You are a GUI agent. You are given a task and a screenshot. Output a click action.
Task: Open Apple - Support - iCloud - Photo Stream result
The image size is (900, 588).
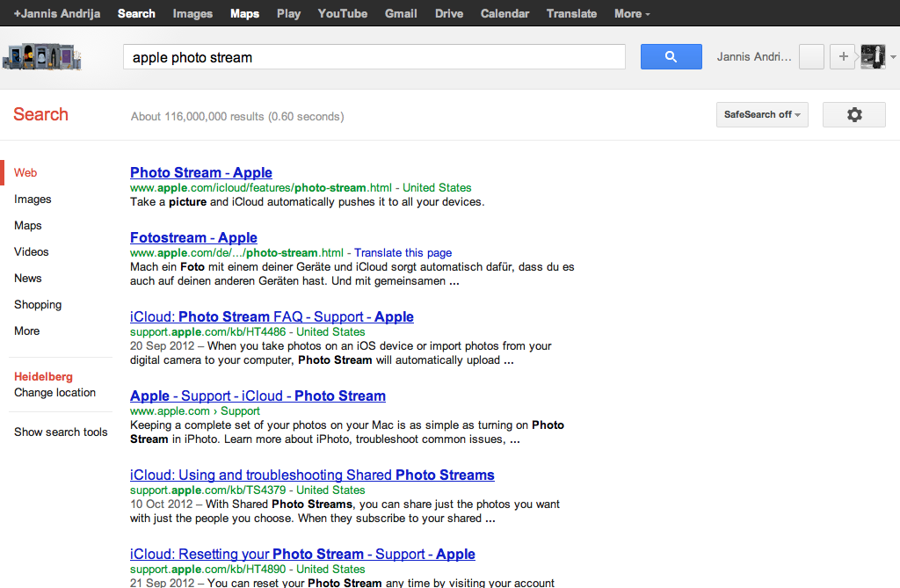pyautogui.click(x=258, y=396)
